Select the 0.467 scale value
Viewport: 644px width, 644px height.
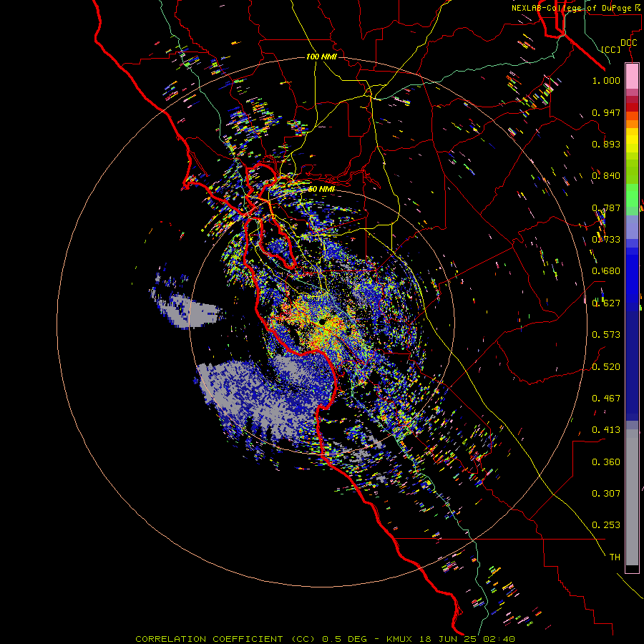pos(606,399)
